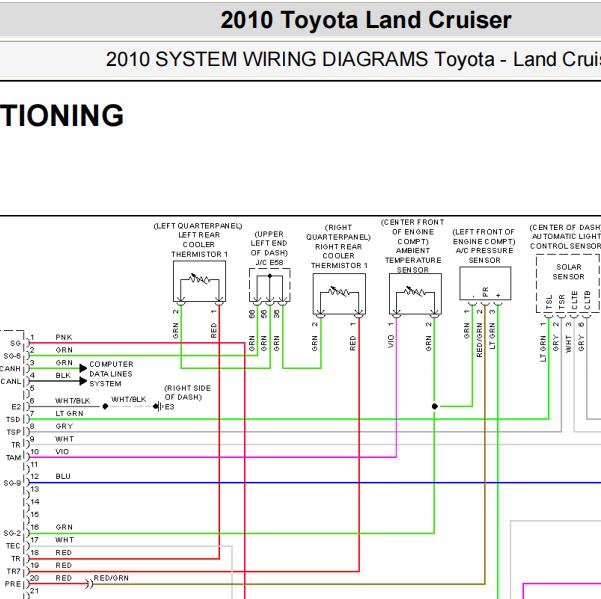Screen dimensions: 601x599
Task: Select the "SO-2" terminal name
Action: pos(12,533)
